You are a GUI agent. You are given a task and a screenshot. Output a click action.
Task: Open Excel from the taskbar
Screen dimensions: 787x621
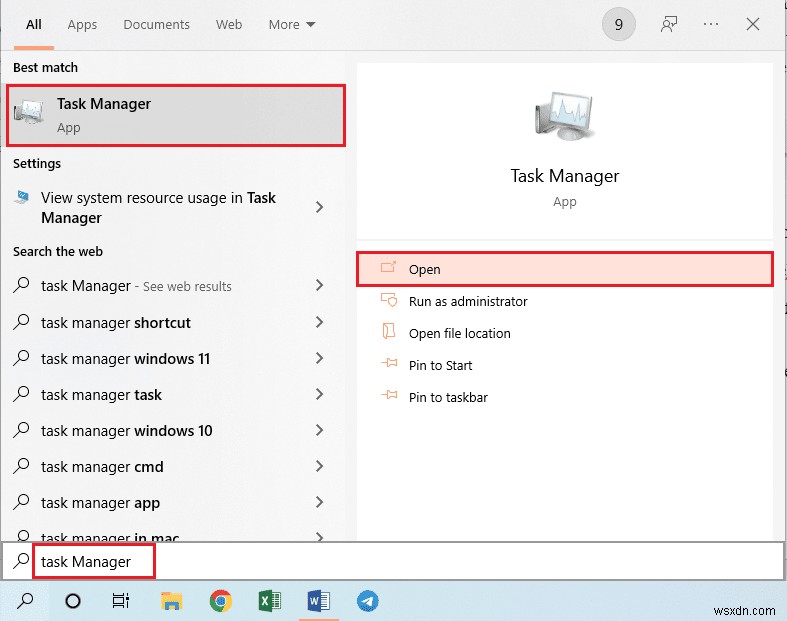click(270, 601)
